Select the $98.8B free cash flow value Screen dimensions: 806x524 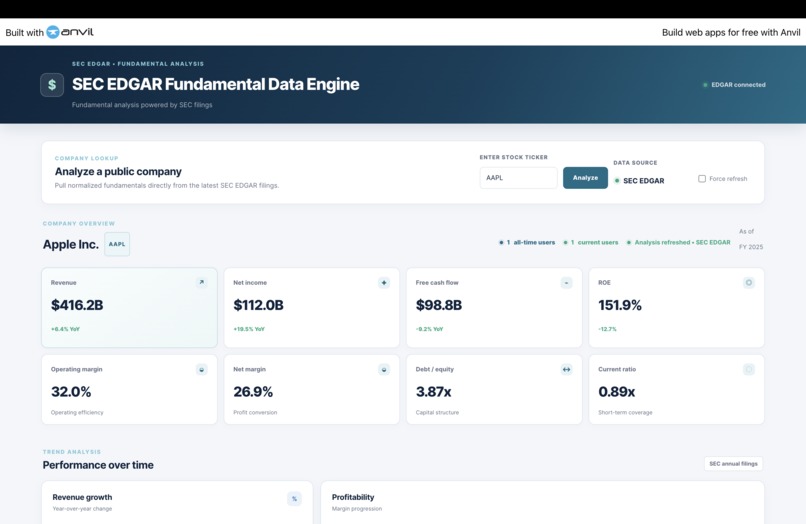click(x=439, y=305)
